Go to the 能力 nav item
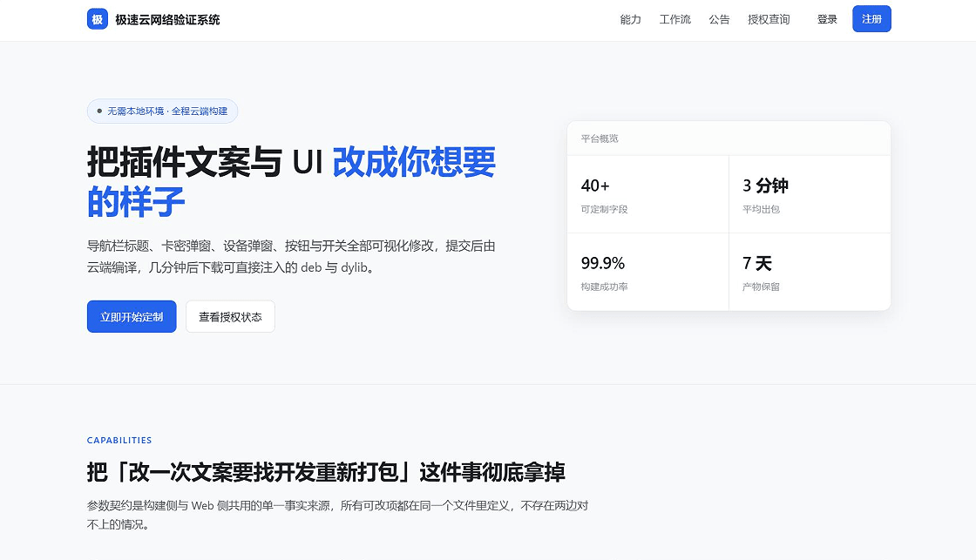The width and height of the screenshot is (976, 560). point(631,19)
